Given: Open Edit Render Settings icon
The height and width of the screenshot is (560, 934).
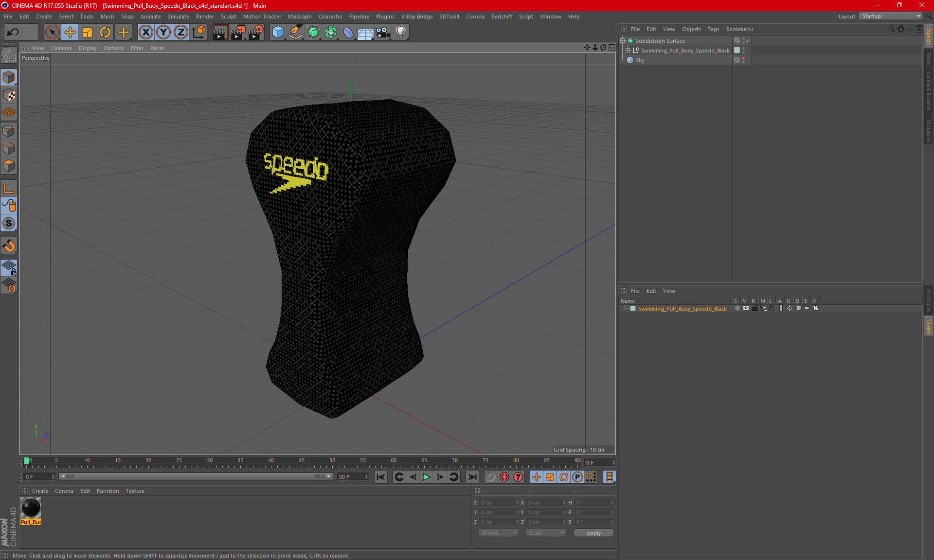Looking at the screenshot, I should pyautogui.click(x=256, y=33).
